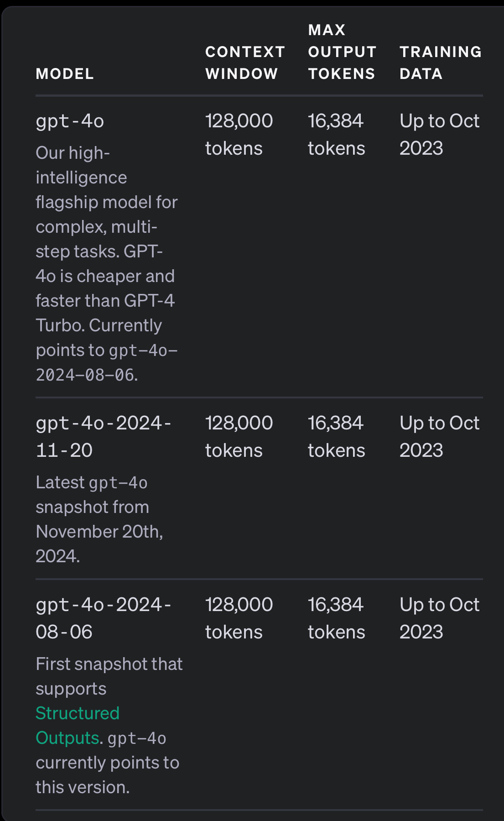This screenshot has height=821, width=504.
Task: Click max output tokens for gpt-4o-2024-11-20
Action: tap(336, 437)
